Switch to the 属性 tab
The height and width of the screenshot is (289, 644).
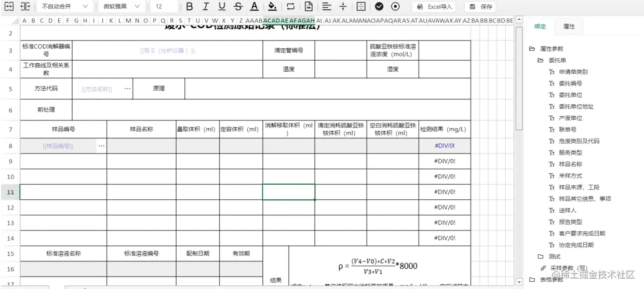pos(569,26)
